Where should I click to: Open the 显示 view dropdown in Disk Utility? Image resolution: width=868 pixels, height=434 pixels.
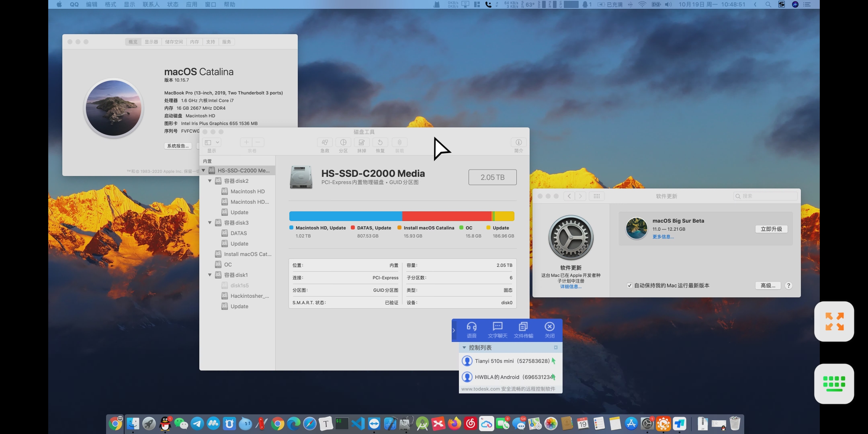212,142
